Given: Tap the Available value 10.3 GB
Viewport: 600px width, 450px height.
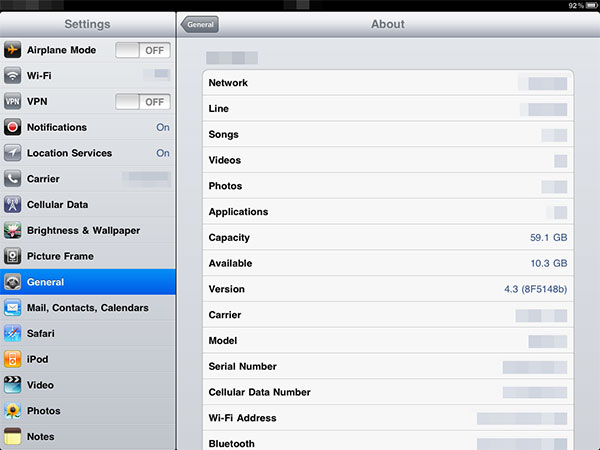Looking at the screenshot, I should (549, 263).
